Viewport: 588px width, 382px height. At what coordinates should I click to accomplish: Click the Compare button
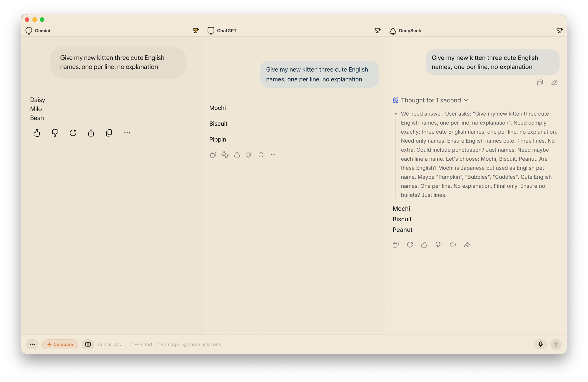tap(60, 344)
